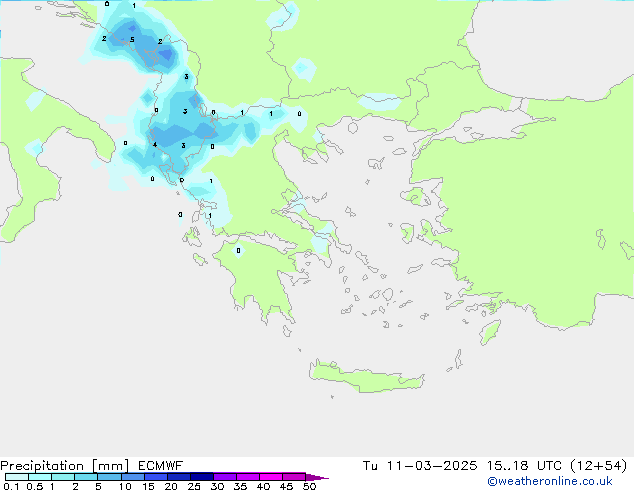Screen dimensions: 634x490
Task: Click the date 'Tu 11-03-2025' text
Action: 420,466
